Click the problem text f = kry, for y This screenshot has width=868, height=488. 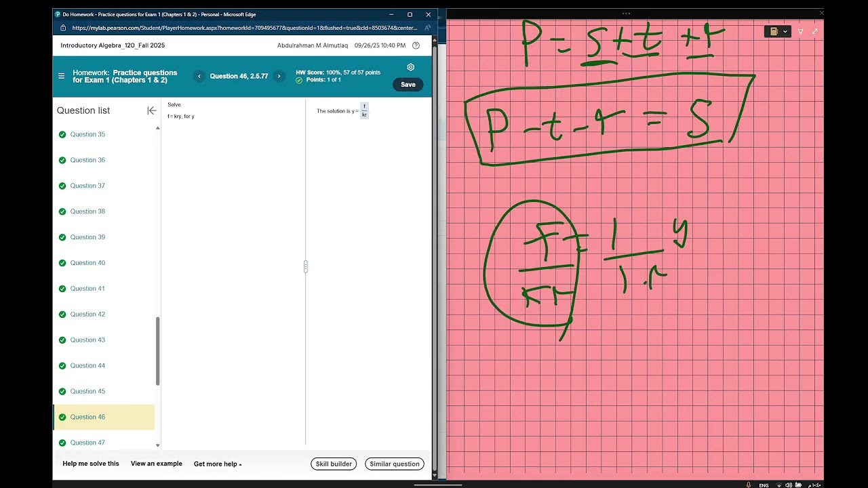click(x=181, y=117)
